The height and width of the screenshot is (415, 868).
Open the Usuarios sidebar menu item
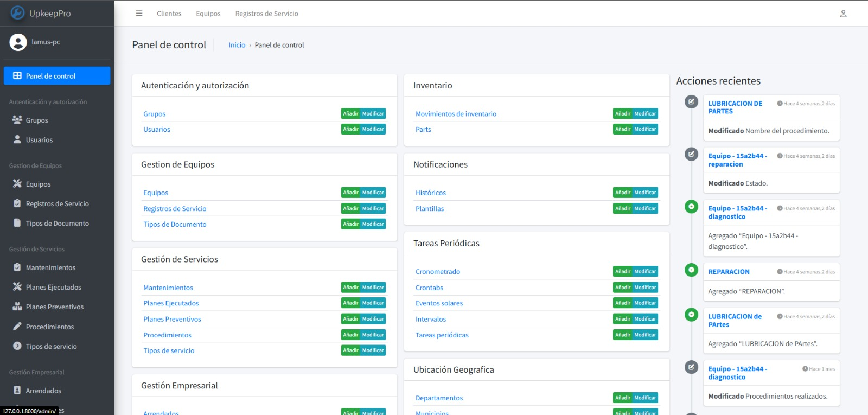57,139
